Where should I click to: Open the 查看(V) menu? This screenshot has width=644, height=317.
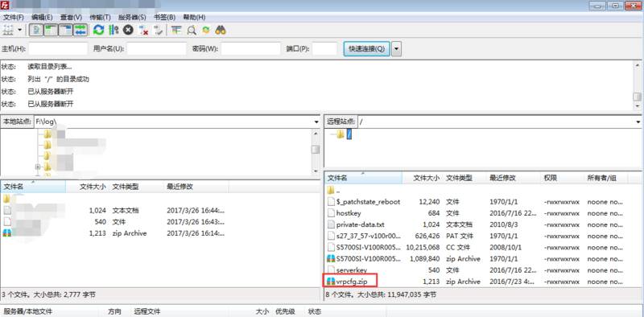point(71,17)
